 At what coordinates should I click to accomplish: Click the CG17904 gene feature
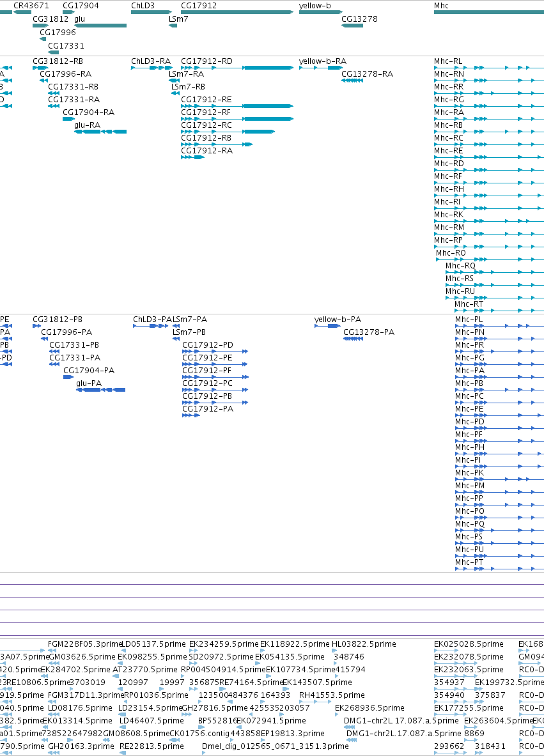tap(68, 12)
